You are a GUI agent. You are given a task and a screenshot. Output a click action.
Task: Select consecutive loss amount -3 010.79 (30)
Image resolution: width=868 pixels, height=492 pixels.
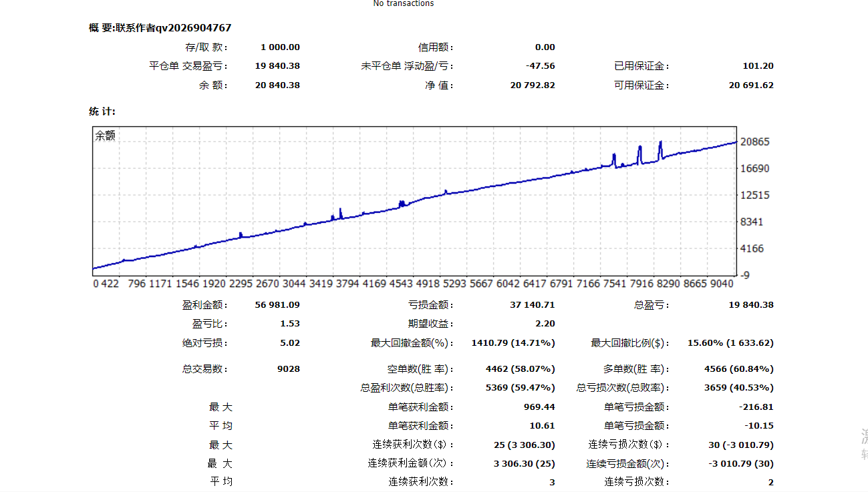pos(740,463)
